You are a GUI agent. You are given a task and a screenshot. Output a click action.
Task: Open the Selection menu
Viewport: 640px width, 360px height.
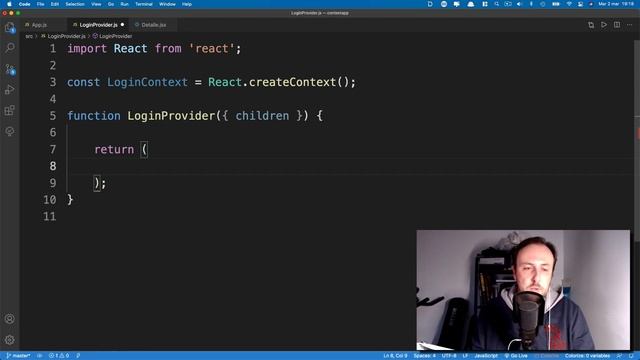coord(75,4)
